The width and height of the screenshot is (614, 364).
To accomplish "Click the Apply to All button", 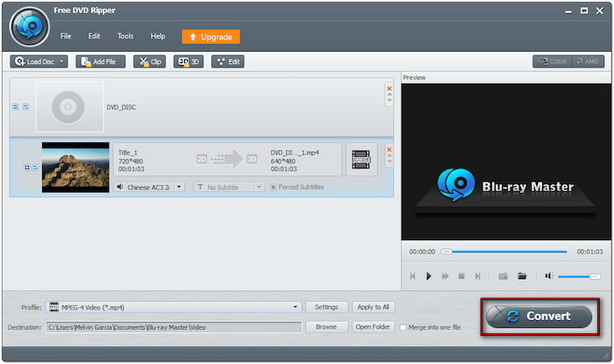I will coord(373,307).
